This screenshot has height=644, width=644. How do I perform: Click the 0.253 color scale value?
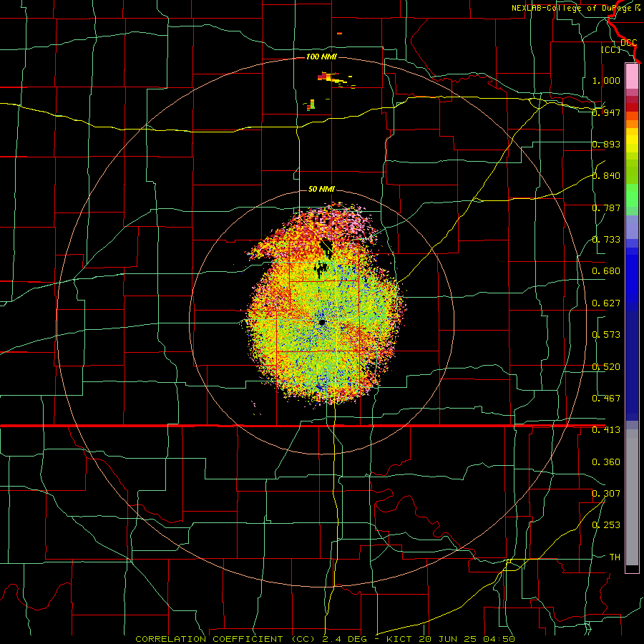pyautogui.click(x=606, y=525)
